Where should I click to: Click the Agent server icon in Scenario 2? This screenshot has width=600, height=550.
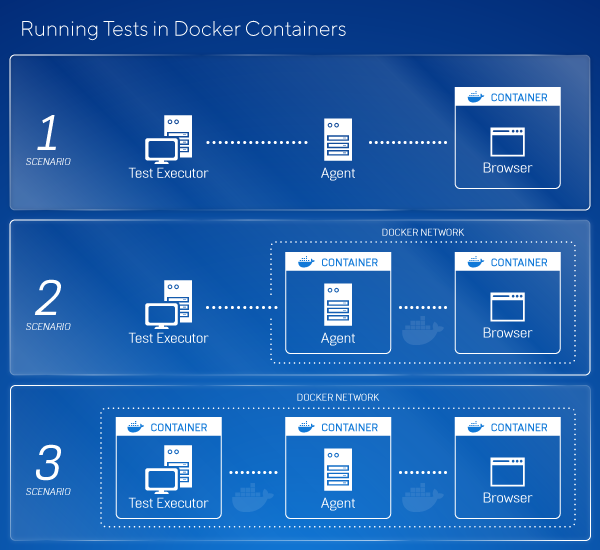(x=338, y=305)
